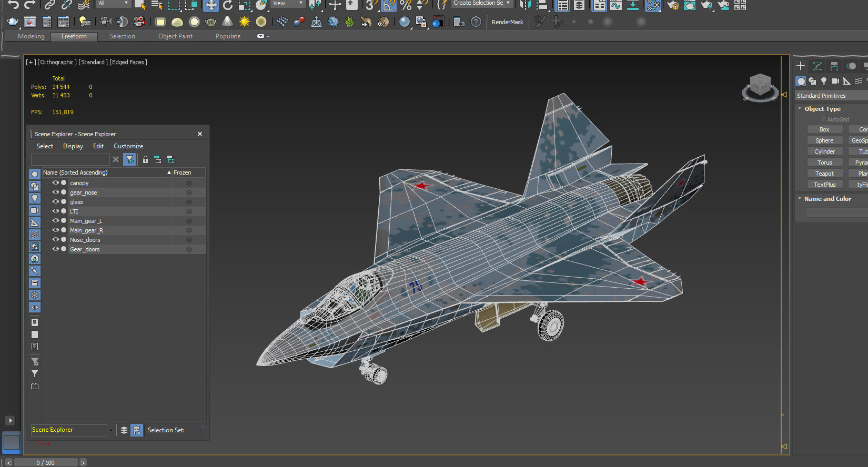Activate the Unlink Selection tool
868x467 pixels.
point(67,5)
